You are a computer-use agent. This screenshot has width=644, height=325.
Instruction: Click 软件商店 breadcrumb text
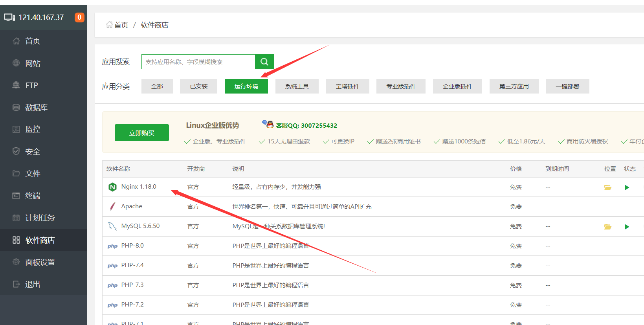154,25
